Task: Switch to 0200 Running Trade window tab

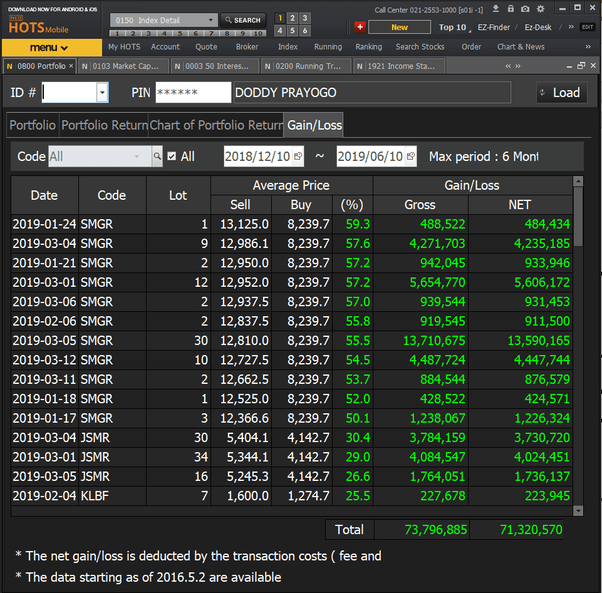Action: (306, 66)
